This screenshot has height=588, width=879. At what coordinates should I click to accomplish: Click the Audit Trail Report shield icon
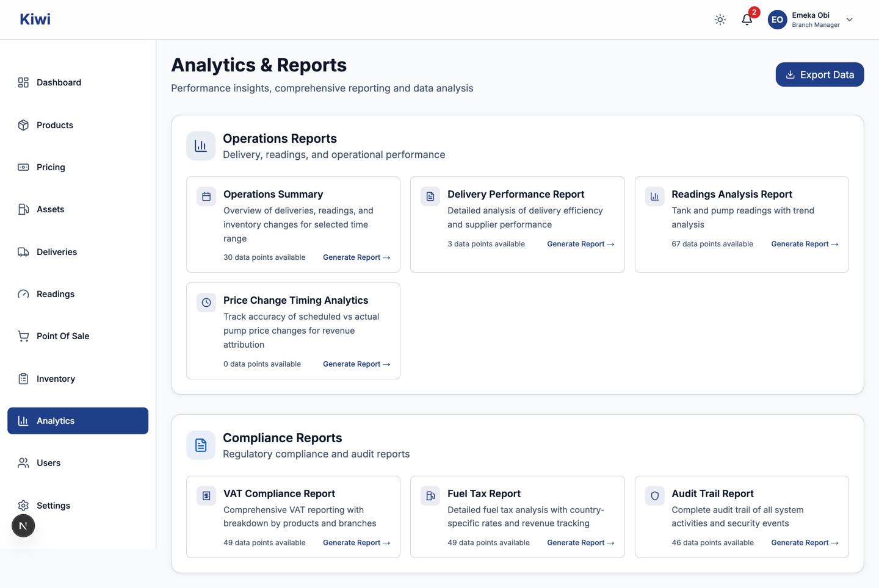654,496
